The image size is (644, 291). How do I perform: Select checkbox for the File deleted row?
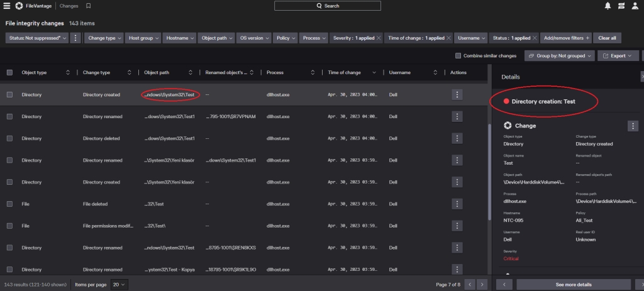click(9, 204)
